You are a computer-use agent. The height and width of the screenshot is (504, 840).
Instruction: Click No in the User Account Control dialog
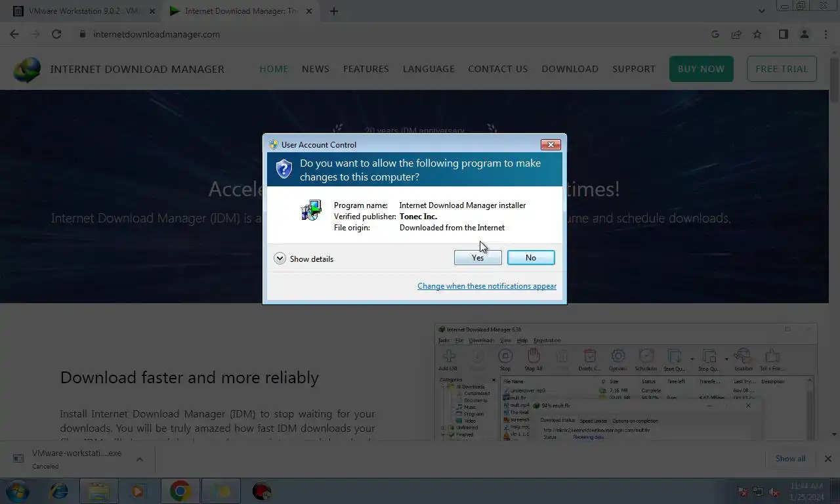(531, 258)
